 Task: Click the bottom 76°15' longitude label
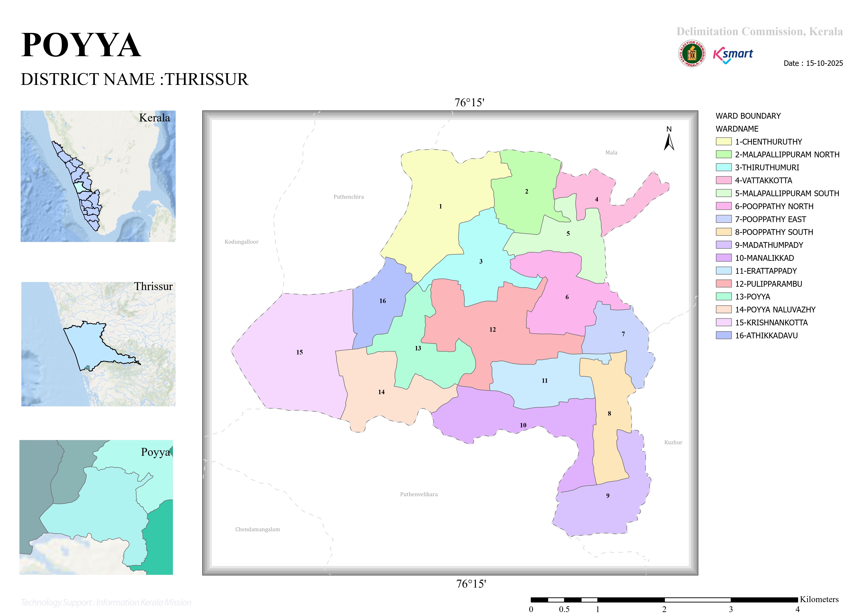471,584
